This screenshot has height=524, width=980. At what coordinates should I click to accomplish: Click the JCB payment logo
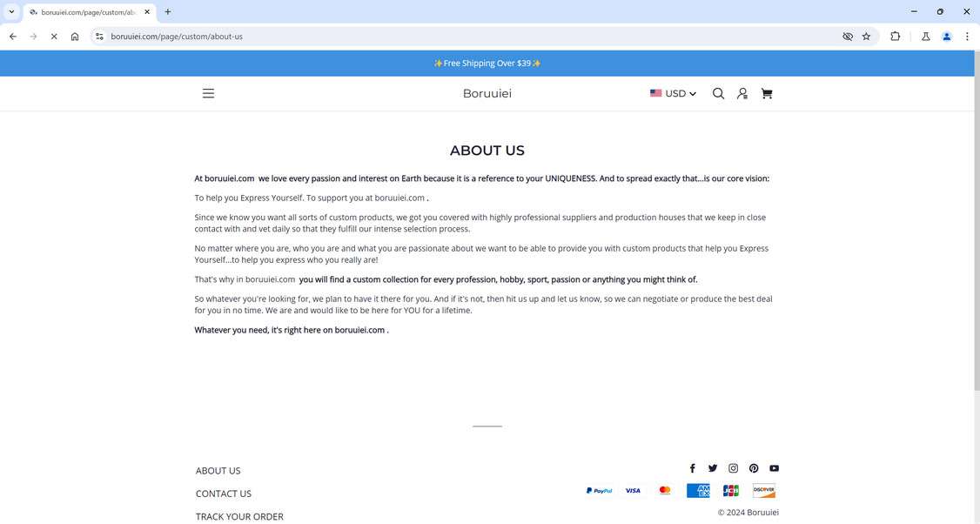pyautogui.click(x=730, y=490)
